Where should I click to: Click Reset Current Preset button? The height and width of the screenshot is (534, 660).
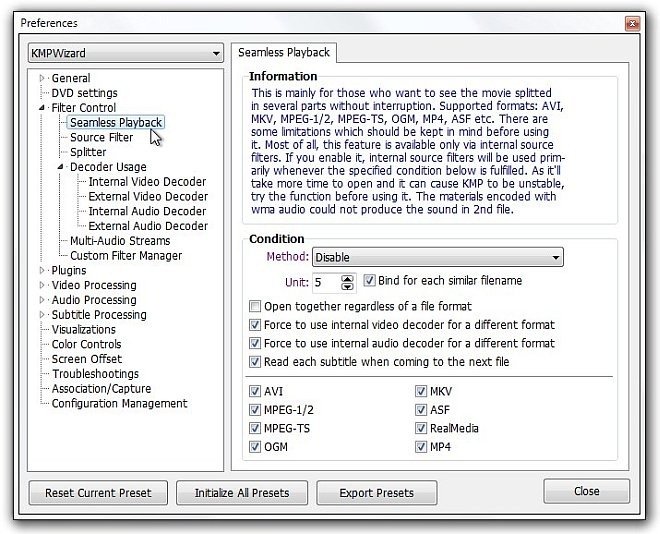98,493
